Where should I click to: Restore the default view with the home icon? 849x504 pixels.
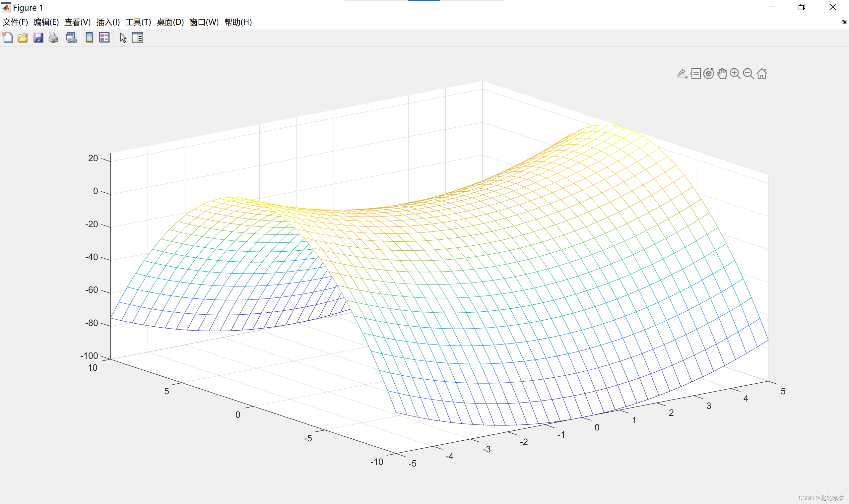(762, 74)
